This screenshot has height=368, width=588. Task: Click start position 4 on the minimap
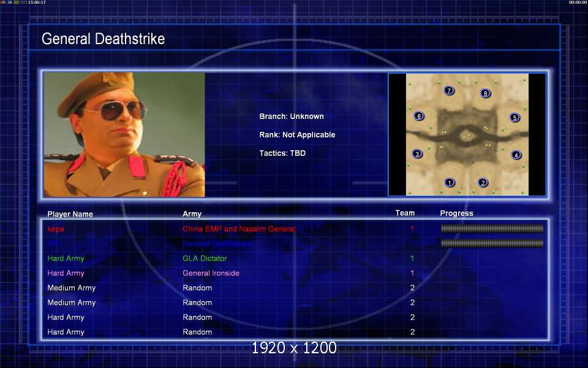[516, 155]
